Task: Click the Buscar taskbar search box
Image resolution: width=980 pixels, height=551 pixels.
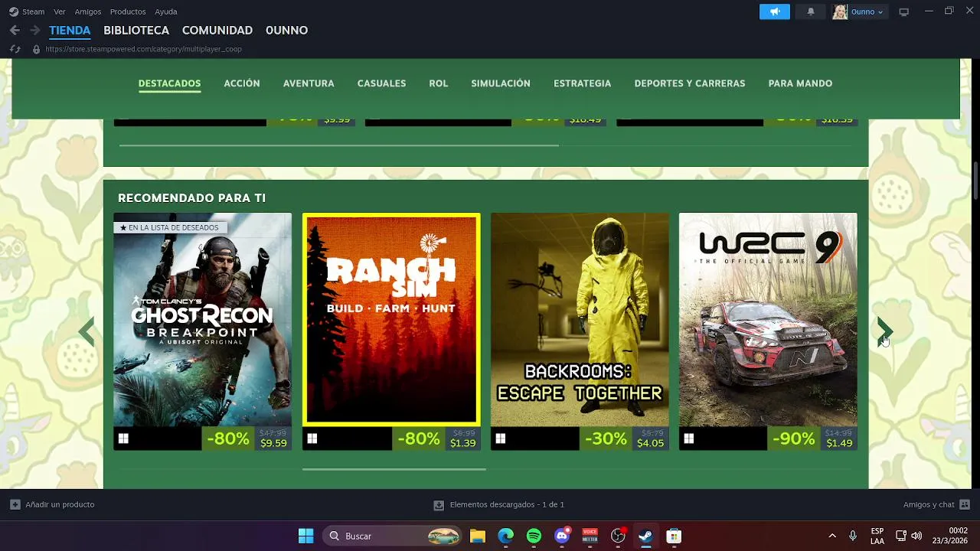Action: pyautogui.click(x=392, y=536)
